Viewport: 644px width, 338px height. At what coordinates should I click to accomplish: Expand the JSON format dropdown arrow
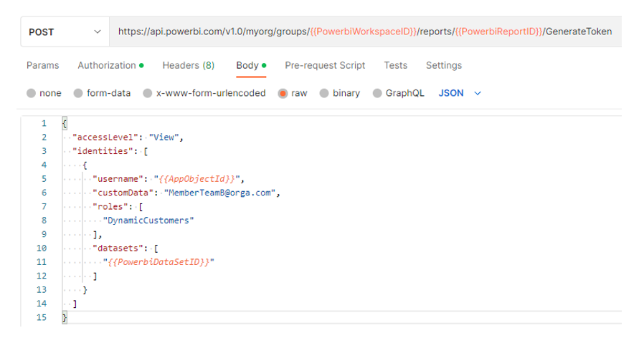[x=477, y=94]
